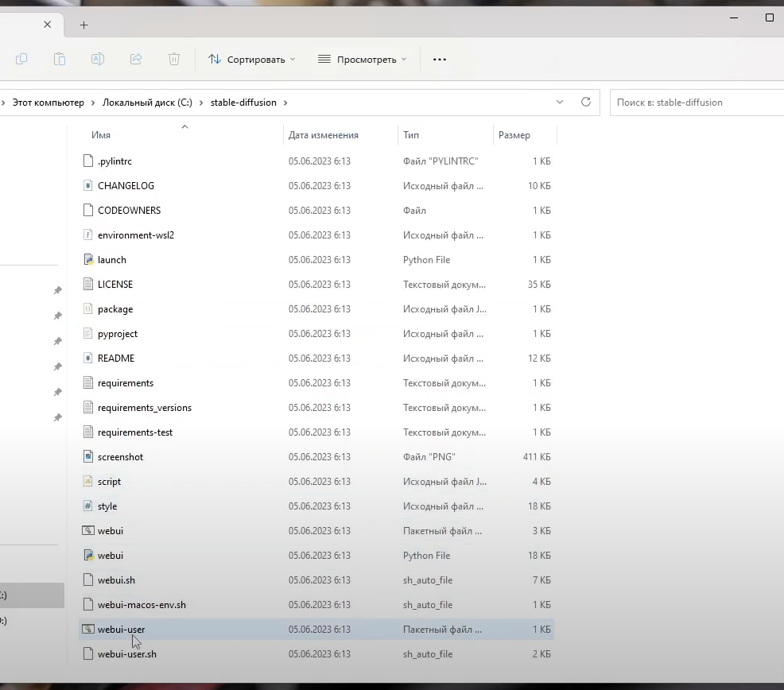
Task: Open the Просмотреть view dropdown
Action: coord(362,60)
